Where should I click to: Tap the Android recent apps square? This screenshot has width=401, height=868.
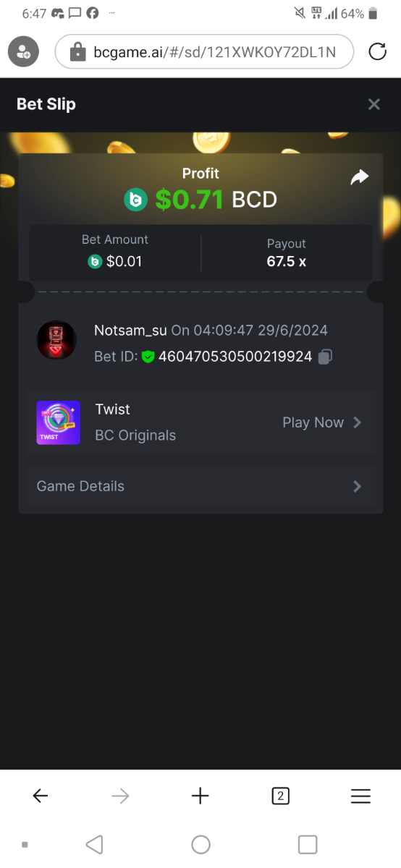308,844
